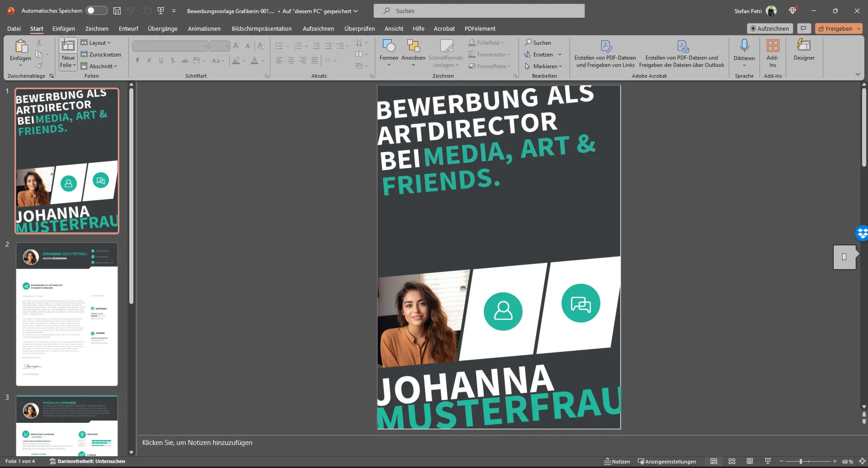Switch to the Animationen tab
Viewport: 868px width, 468px height.
tap(204, 28)
